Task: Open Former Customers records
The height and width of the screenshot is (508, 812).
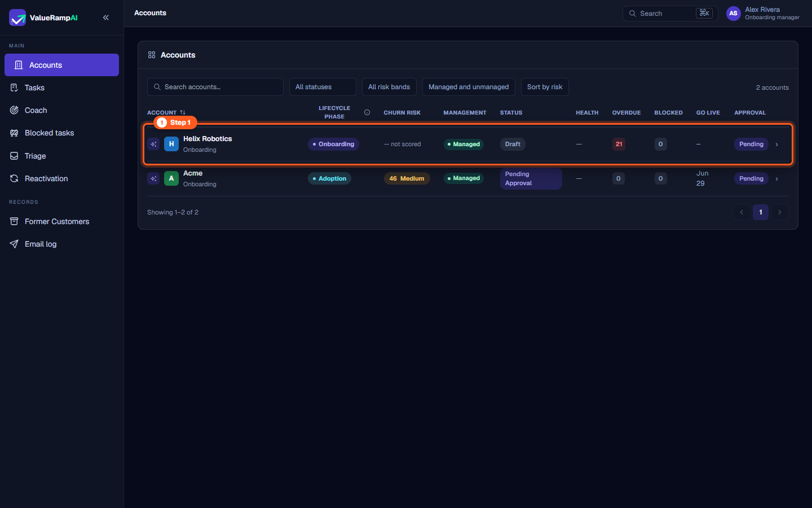Action: [x=61, y=221]
